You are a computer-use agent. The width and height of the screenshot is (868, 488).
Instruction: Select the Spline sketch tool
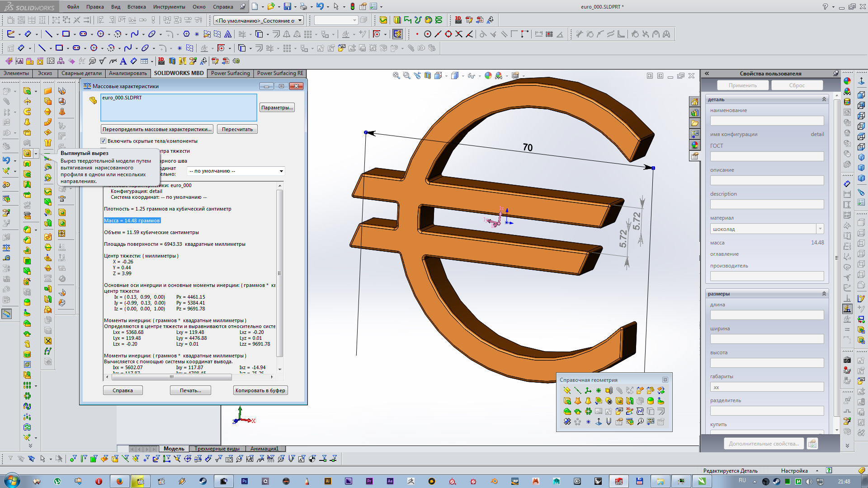pyautogui.click(x=134, y=34)
